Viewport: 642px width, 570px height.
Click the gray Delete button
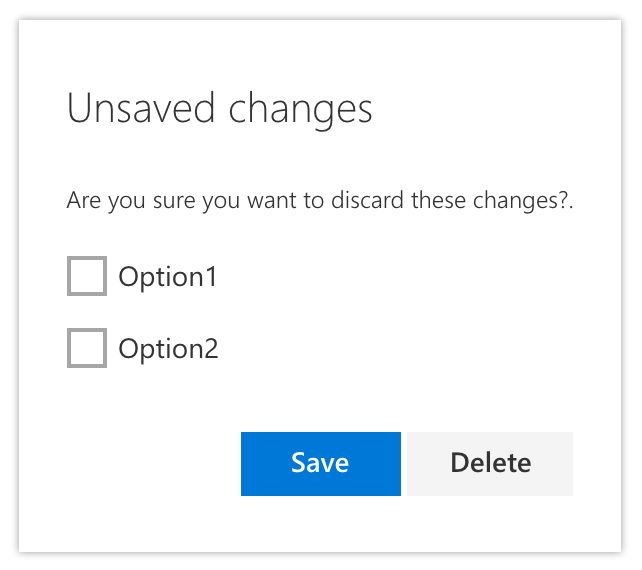point(490,464)
